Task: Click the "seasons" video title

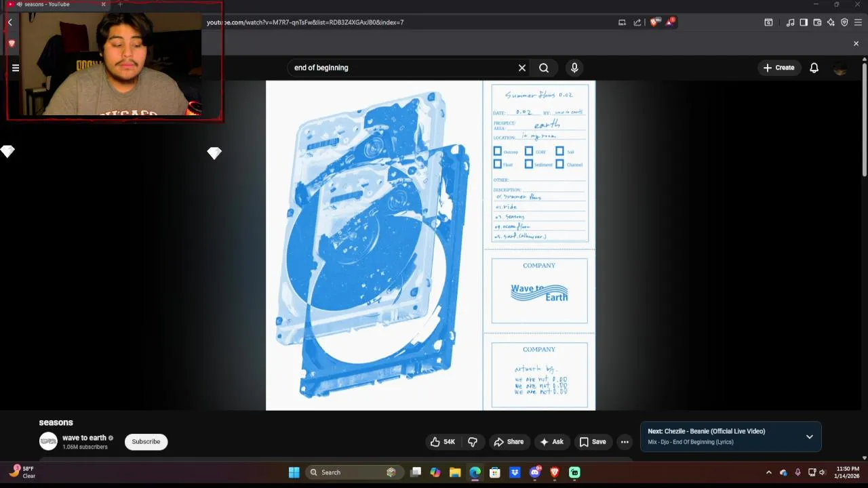Action: click(x=56, y=422)
